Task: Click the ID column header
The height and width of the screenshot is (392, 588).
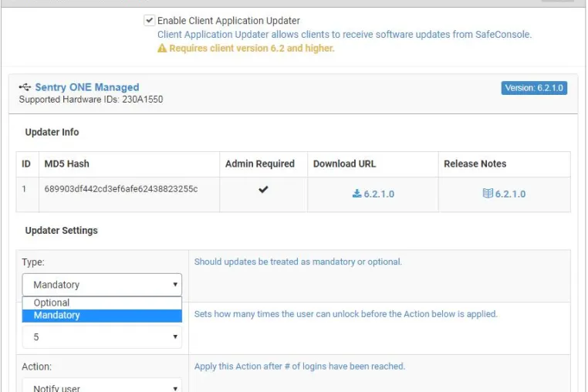Action: click(26, 164)
